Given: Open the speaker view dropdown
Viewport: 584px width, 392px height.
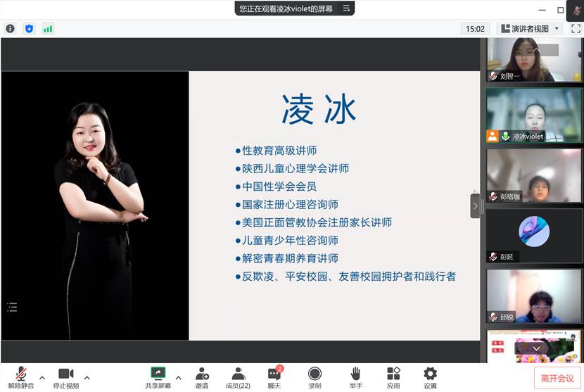Looking at the screenshot, I should click(x=530, y=29).
